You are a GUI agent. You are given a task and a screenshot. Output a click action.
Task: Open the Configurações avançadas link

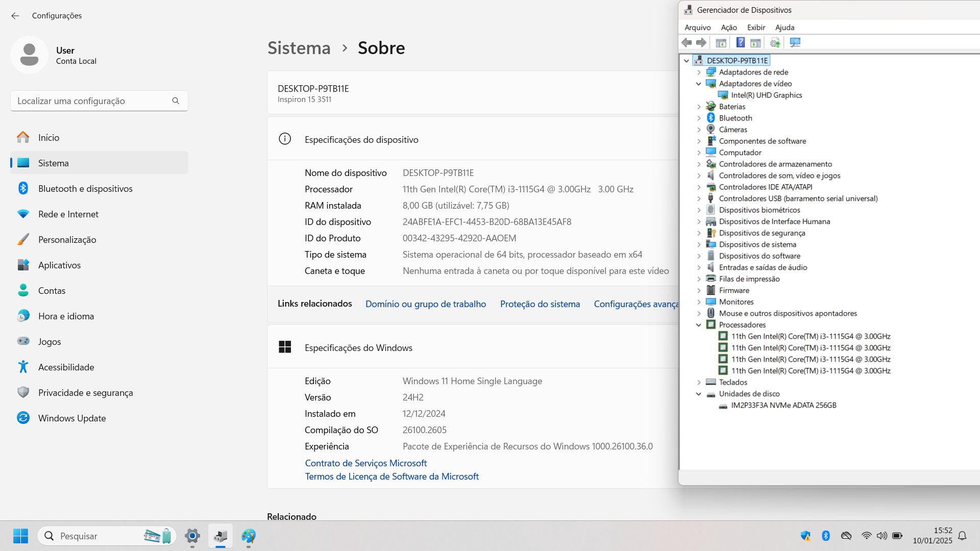click(x=636, y=304)
